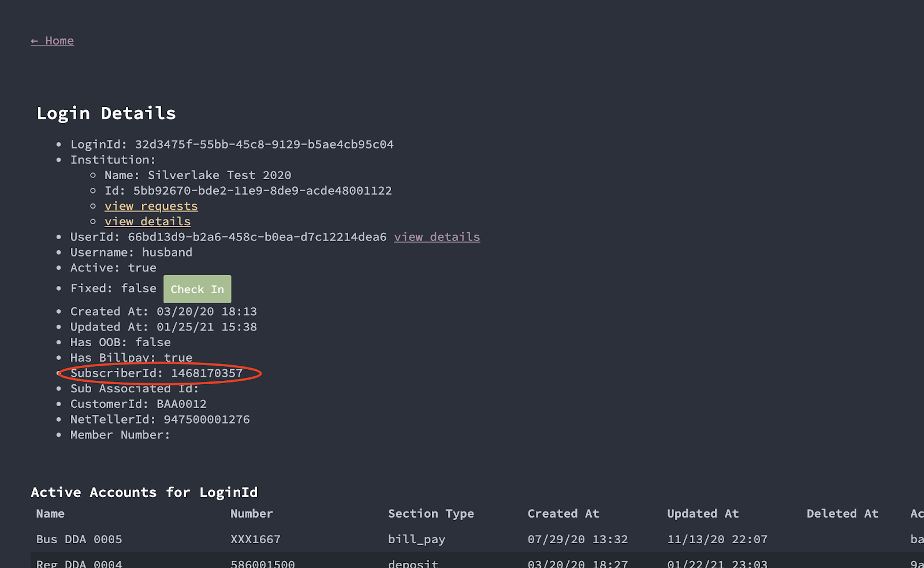Click the circled SubscriberId 1468170357
Viewport: 924px width, 568px height.
[x=206, y=373]
